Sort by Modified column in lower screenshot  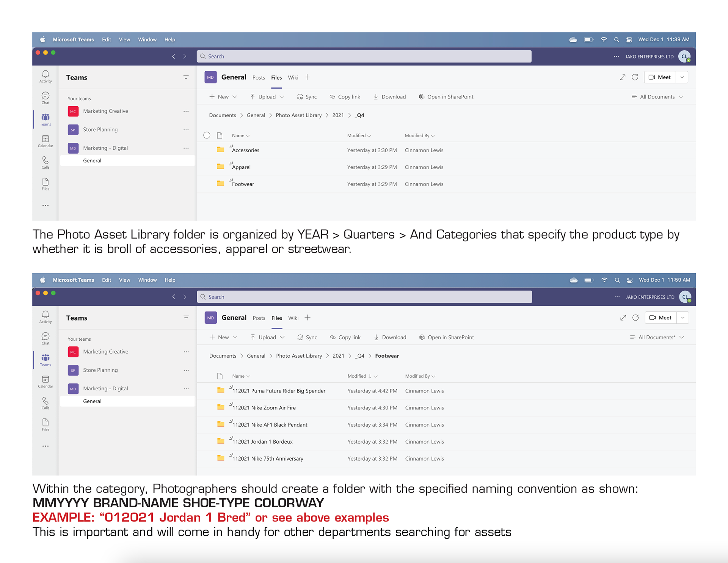(x=362, y=376)
